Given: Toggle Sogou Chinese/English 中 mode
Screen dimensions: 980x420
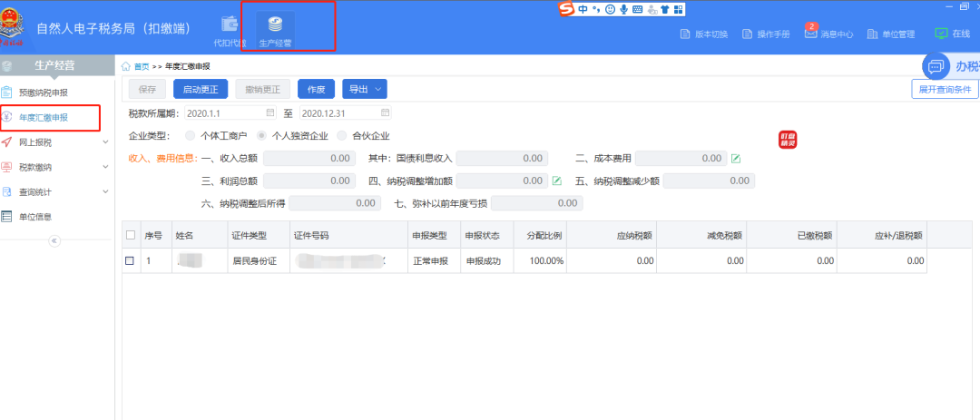Looking at the screenshot, I should pos(583,9).
